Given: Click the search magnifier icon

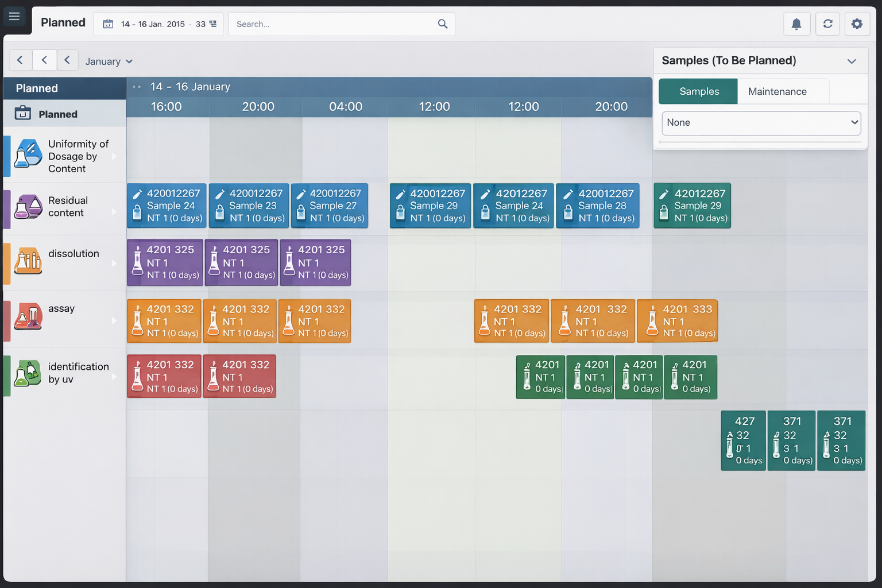Looking at the screenshot, I should point(442,24).
